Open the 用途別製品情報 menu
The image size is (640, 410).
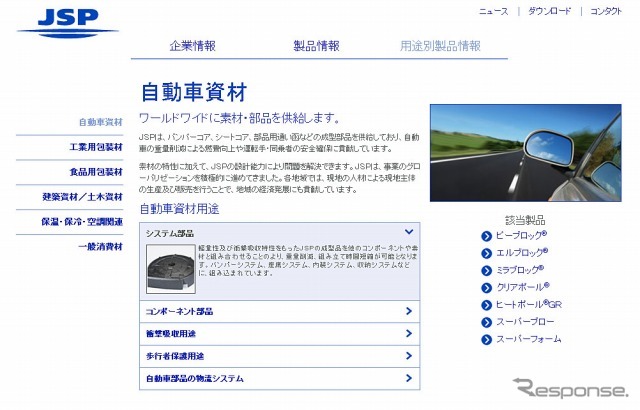point(440,46)
